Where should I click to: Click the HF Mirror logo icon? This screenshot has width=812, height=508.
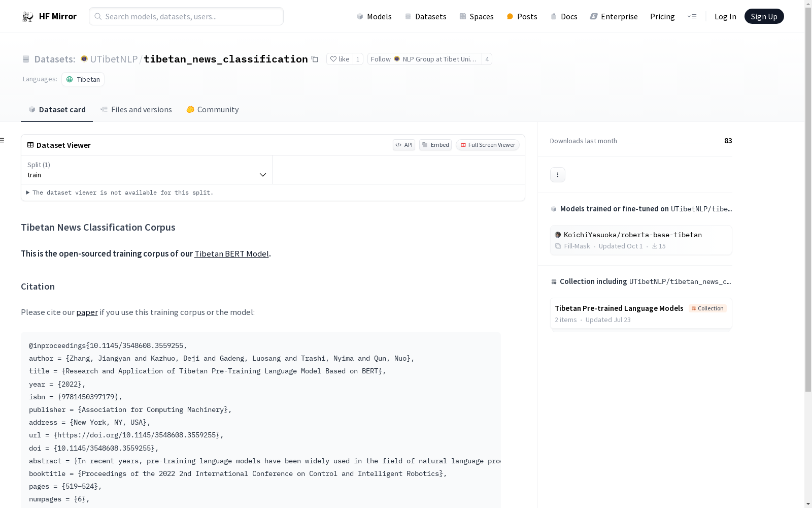click(28, 16)
